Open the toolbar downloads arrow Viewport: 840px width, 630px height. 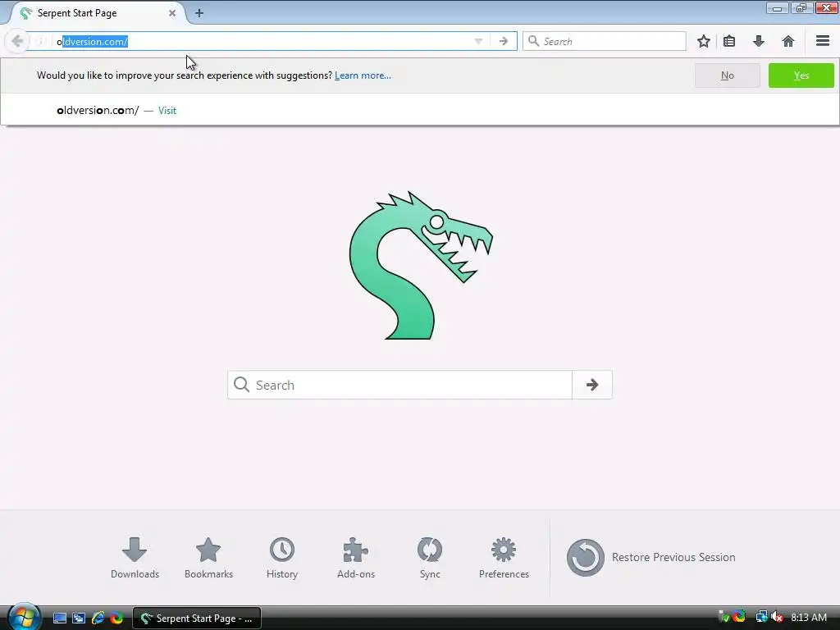click(759, 41)
